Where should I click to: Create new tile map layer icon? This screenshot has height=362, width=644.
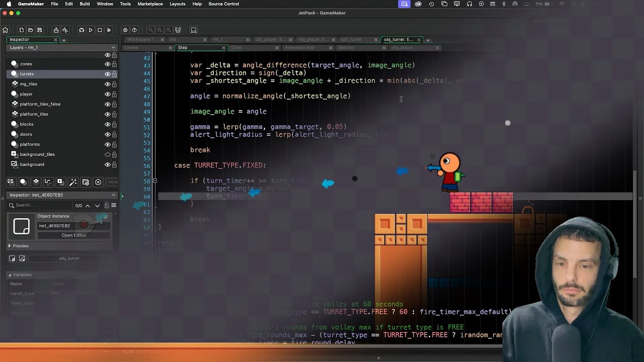coord(36,182)
